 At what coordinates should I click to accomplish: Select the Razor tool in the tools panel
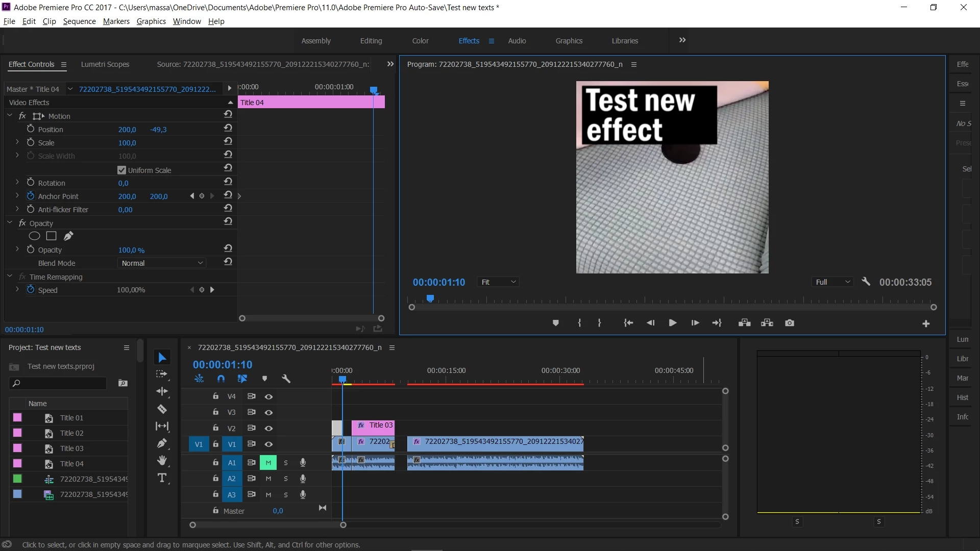coord(162,409)
